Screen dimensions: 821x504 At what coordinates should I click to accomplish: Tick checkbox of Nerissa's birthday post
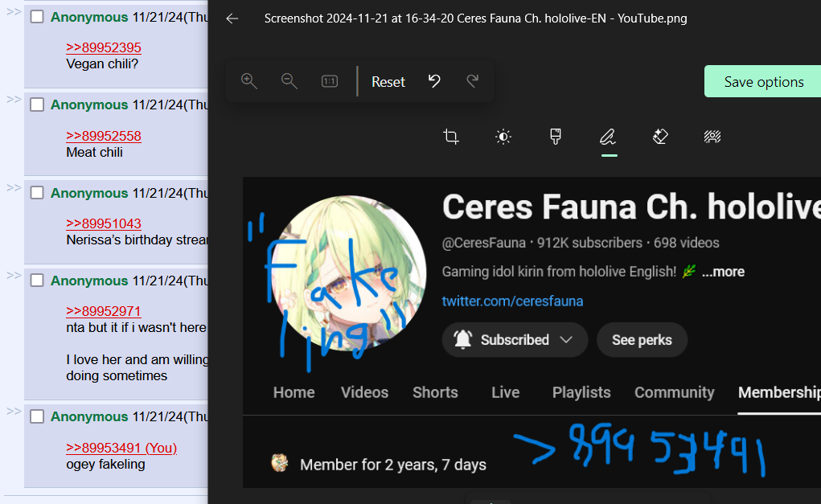(37, 193)
